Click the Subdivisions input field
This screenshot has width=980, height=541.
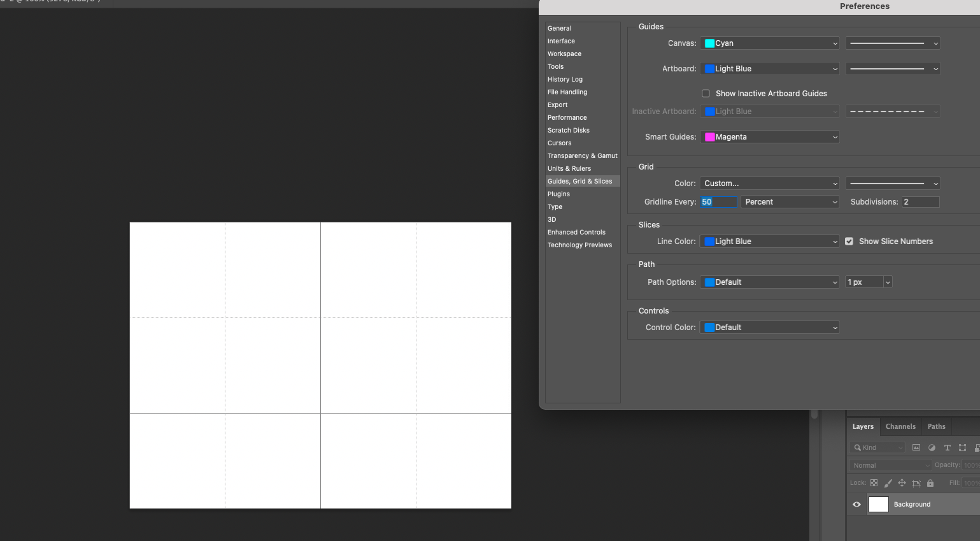click(x=921, y=201)
